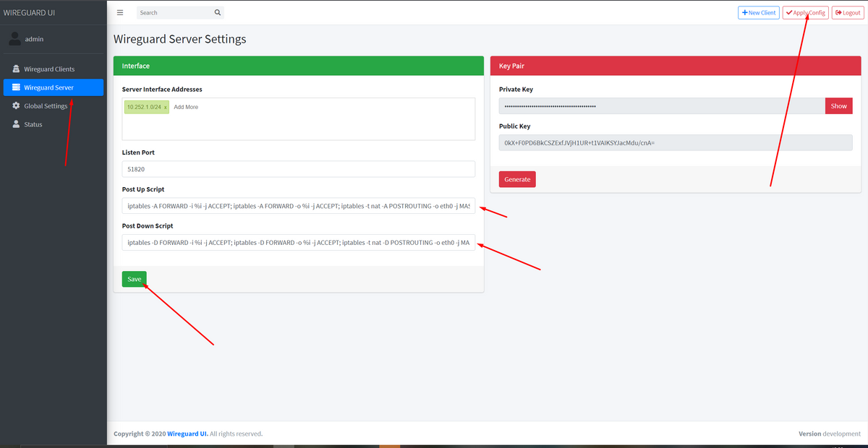Open Status page
Image resolution: width=868 pixels, height=448 pixels.
pos(54,124)
